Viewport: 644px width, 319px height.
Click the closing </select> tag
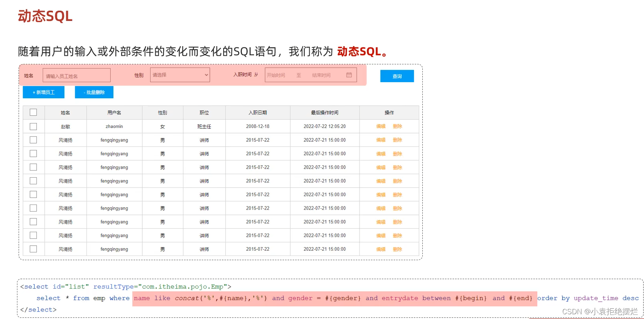(38, 310)
